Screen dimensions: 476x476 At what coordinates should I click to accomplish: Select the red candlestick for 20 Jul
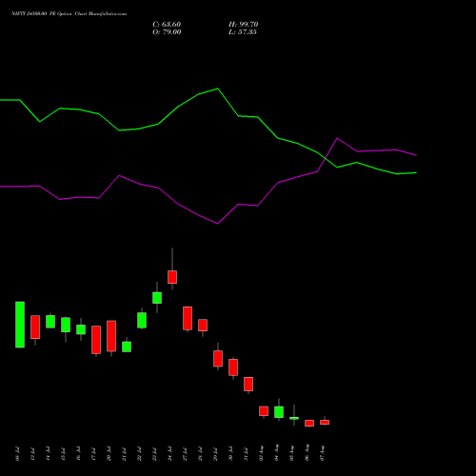pos(111,336)
